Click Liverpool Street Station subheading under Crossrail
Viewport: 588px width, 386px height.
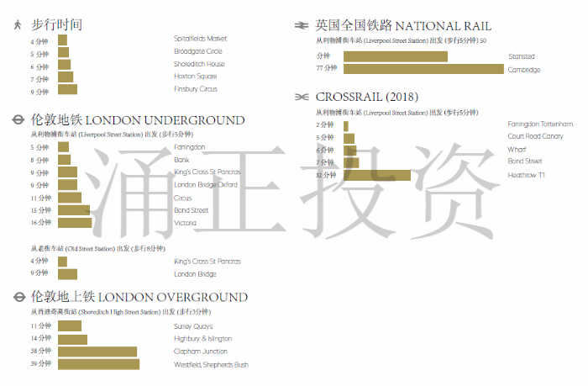click(396, 113)
